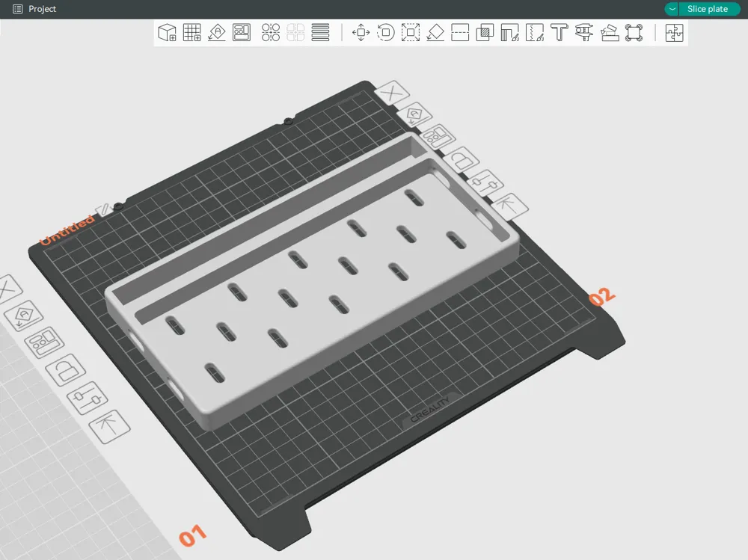Click the Slice plate button
Viewport: 748px width, 560px height.
point(708,9)
